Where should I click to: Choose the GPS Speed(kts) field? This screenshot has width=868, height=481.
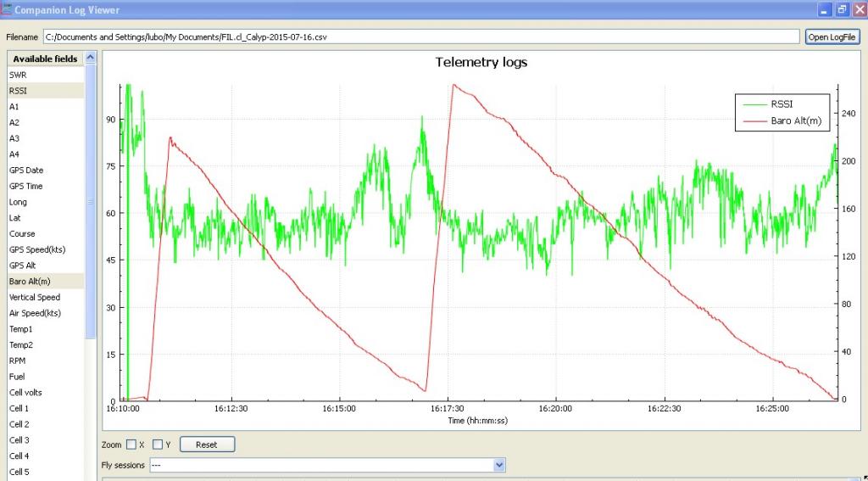point(37,249)
